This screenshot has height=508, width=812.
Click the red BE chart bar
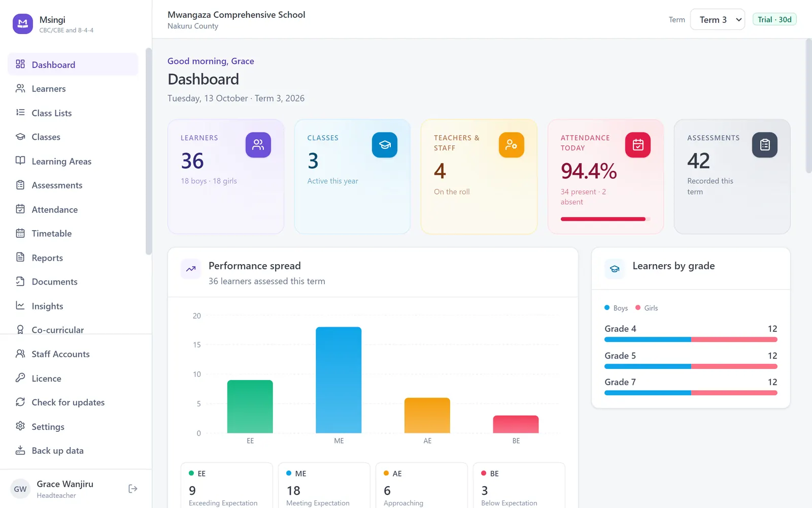pyautogui.click(x=516, y=424)
